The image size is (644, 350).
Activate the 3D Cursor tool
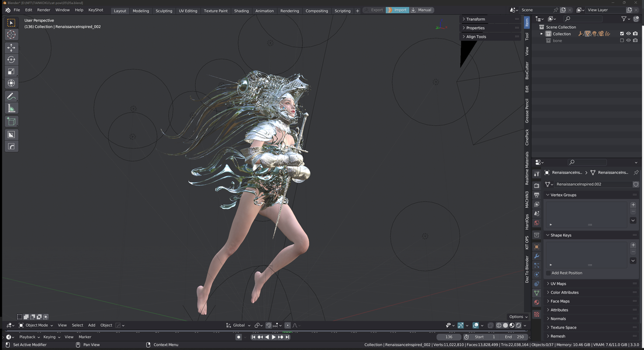pos(11,35)
